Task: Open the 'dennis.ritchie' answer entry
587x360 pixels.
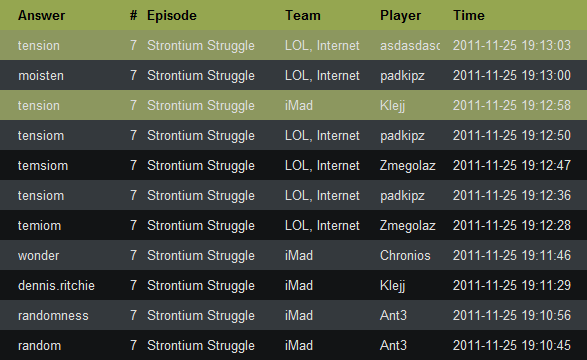Action: pyautogui.click(x=56, y=286)
